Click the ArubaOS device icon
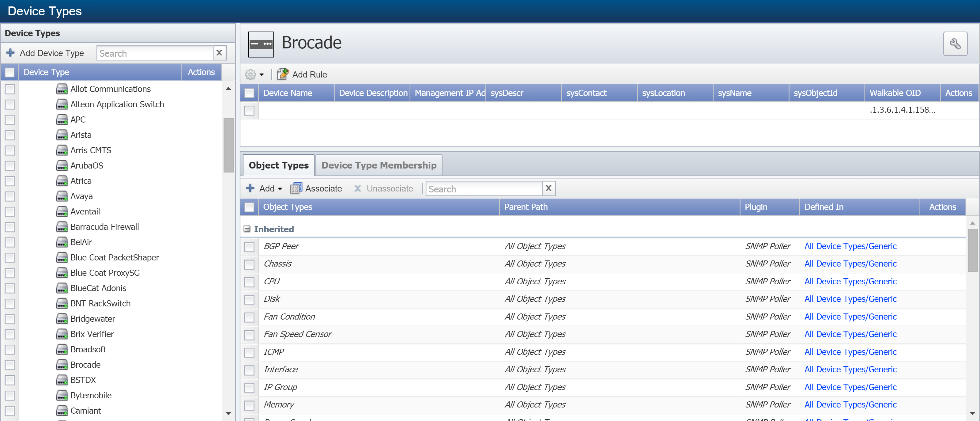The width and height of the screenshot is (980, 421). pyautogui.click(x=62, y=165)
